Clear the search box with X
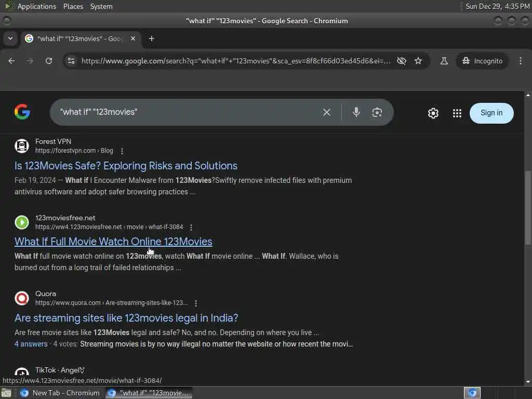Screen dimensions: 532x399 coord(326,112)
